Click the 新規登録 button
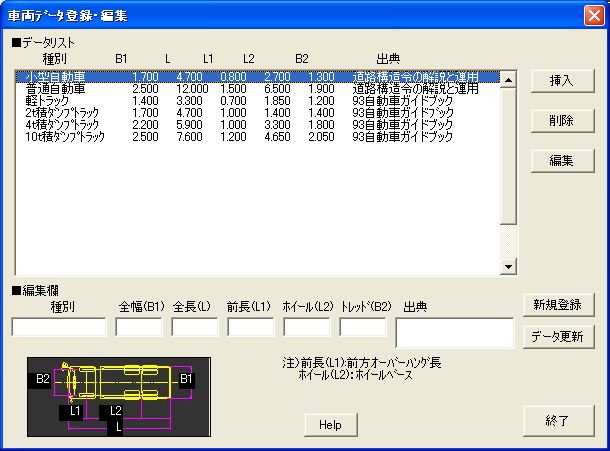610x451 pixels. (559, 305)
